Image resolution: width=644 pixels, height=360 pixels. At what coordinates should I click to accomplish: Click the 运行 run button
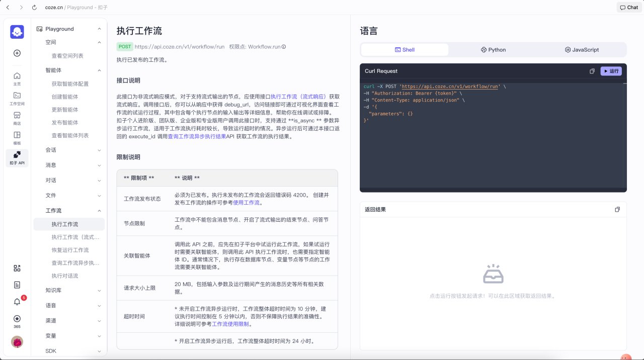tap(611, 71)
